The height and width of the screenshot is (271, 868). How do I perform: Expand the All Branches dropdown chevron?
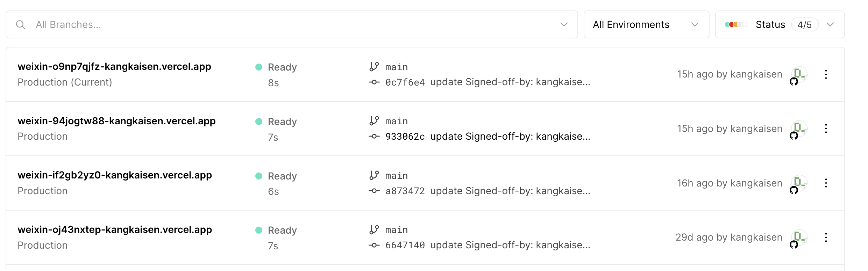click(x=564, y=25)
